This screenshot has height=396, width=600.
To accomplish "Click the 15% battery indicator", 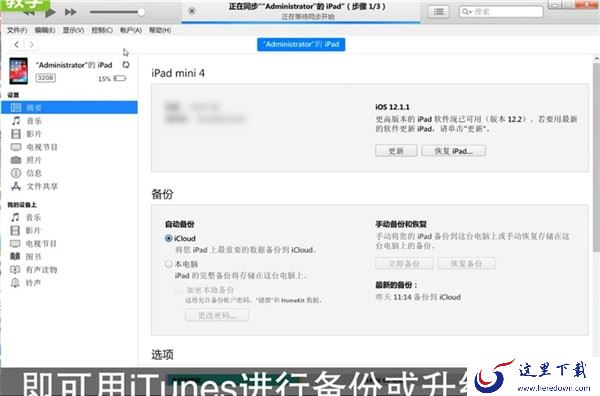I will click(x=112, y=79).
